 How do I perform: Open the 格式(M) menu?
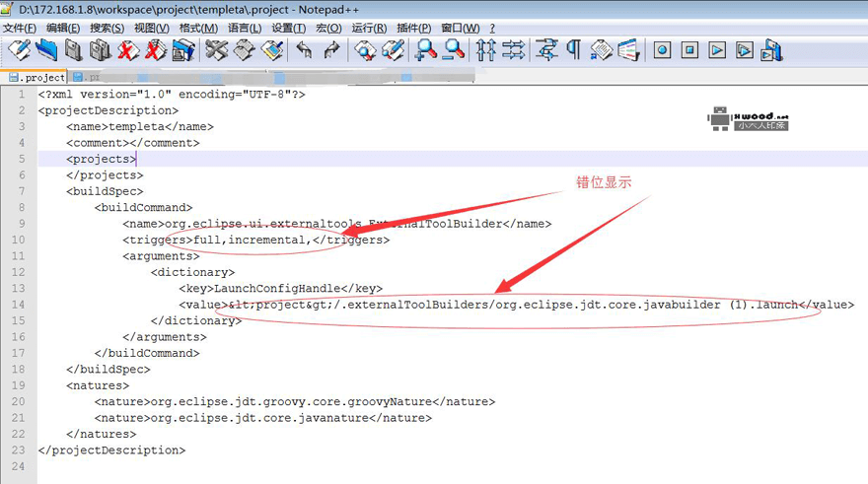click(x=198, y=28)
